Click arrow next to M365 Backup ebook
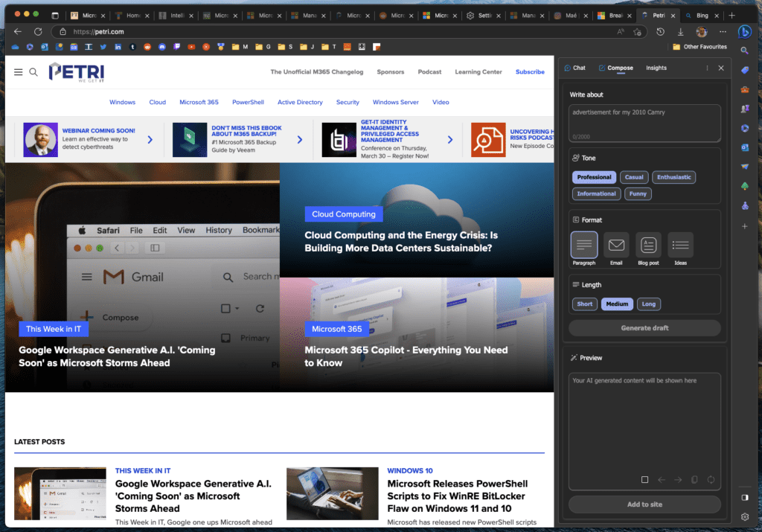 click(x=300, y=140)
